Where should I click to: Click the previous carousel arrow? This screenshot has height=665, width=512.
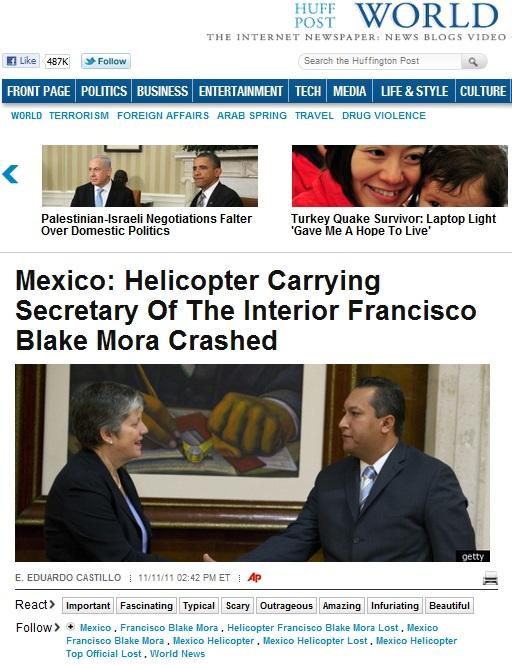[x=10, y=174]
